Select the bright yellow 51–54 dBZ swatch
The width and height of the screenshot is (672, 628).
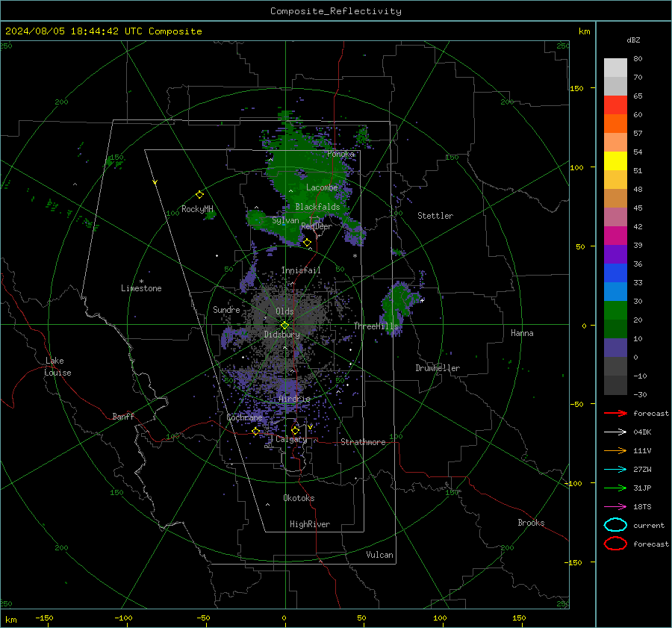tap(615, 161)
